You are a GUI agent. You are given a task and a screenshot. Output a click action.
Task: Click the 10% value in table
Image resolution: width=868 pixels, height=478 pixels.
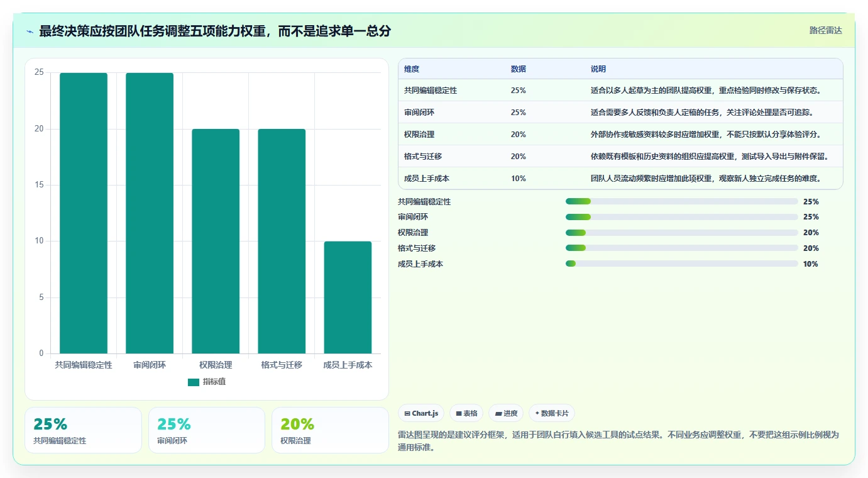pos(519,179)
